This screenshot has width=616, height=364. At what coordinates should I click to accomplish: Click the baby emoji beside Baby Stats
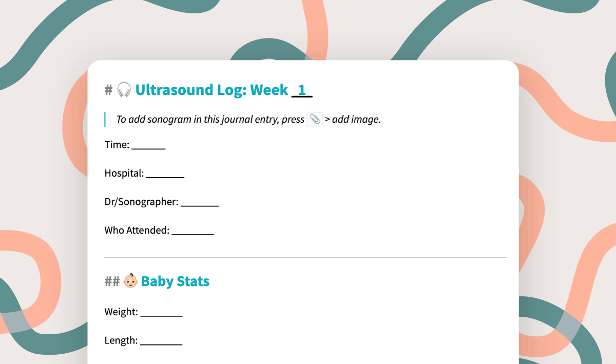(130, 281)
